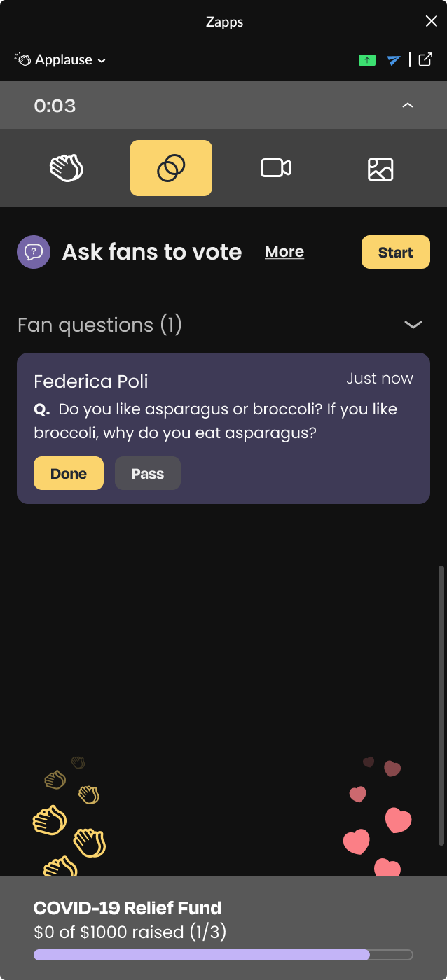Select the clapping hands tab
This screenshot has height=980, width=447.
point(67,168)
